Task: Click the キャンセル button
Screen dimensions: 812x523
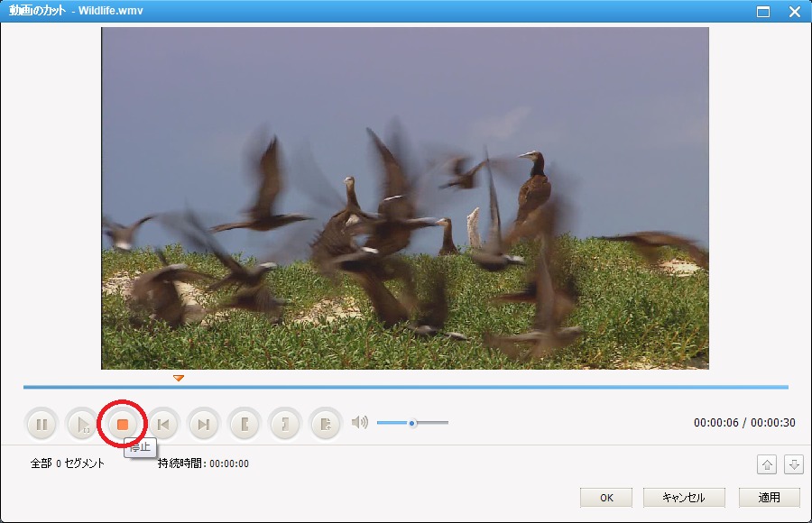Action: click(x=684, y=498)
